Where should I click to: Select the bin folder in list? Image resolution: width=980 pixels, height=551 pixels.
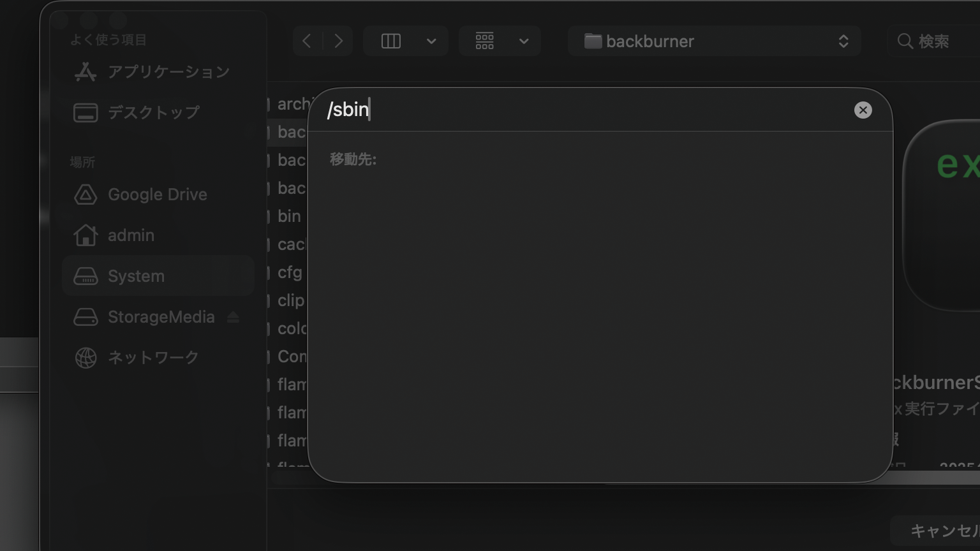tap(289, 216)
